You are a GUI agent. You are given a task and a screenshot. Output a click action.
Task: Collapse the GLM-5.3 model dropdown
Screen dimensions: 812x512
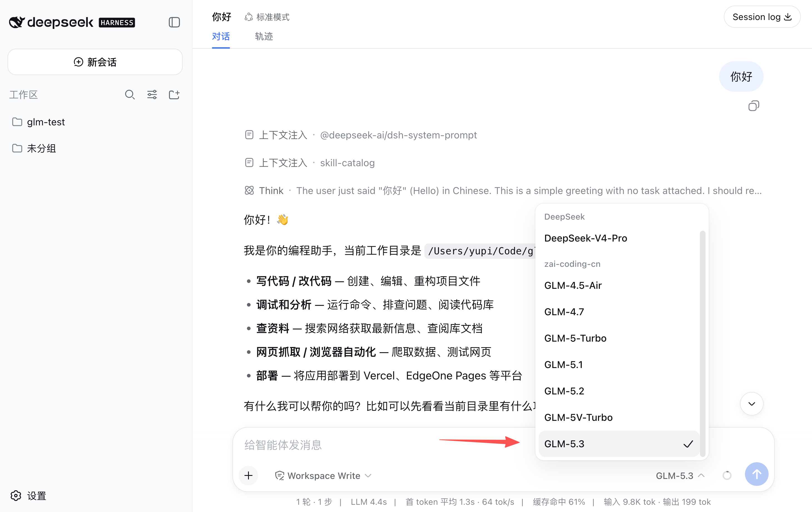point(680,476)
